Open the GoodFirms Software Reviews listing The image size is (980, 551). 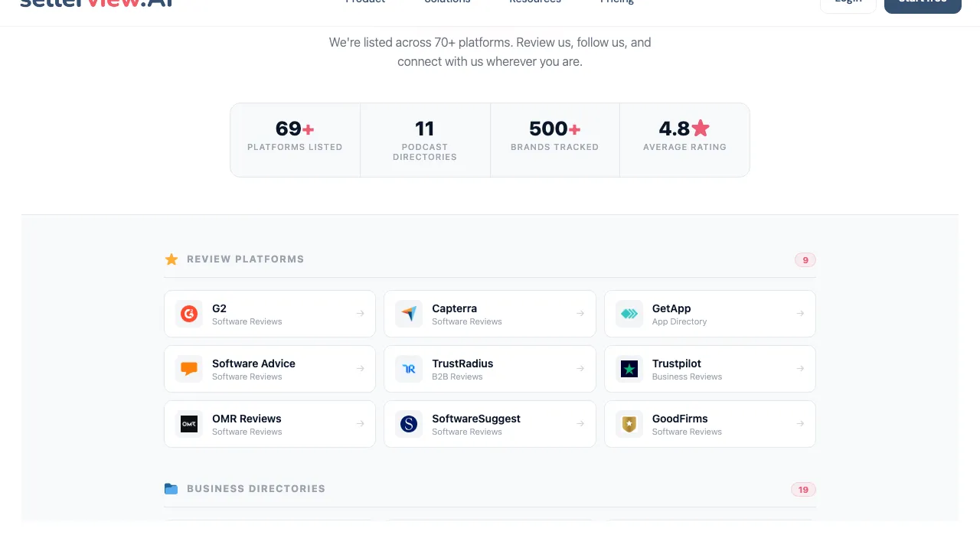[x=710, y=424]
